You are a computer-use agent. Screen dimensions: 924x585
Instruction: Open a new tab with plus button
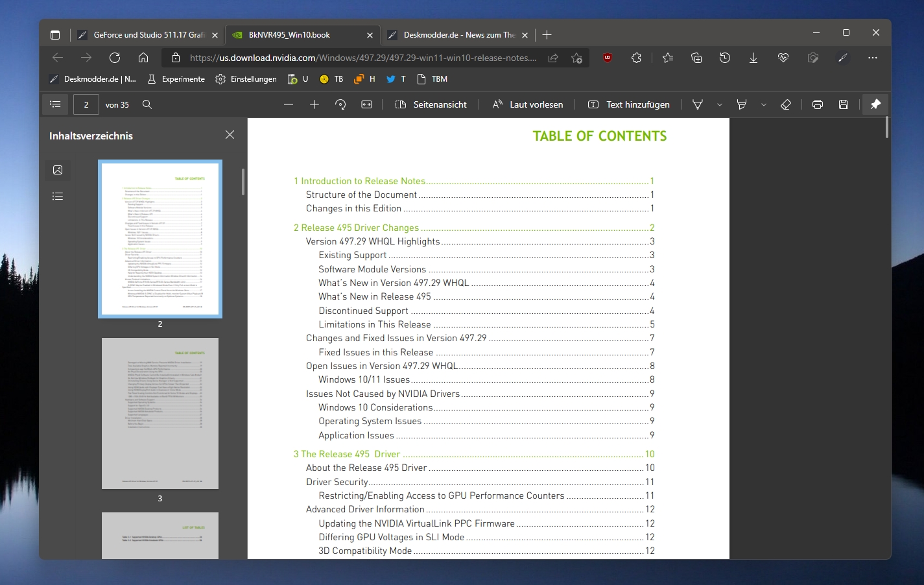pyautogui.click(x=547, y=35)
